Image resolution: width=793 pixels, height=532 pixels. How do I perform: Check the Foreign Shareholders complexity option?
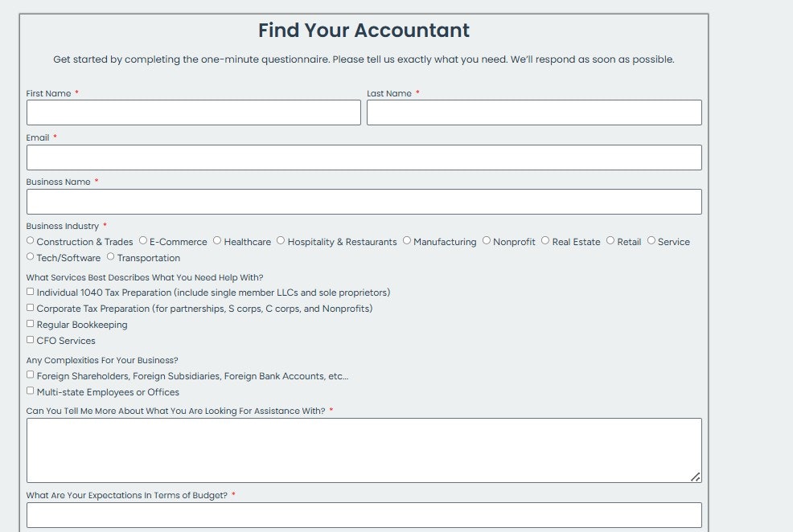[x=30, y=374]
